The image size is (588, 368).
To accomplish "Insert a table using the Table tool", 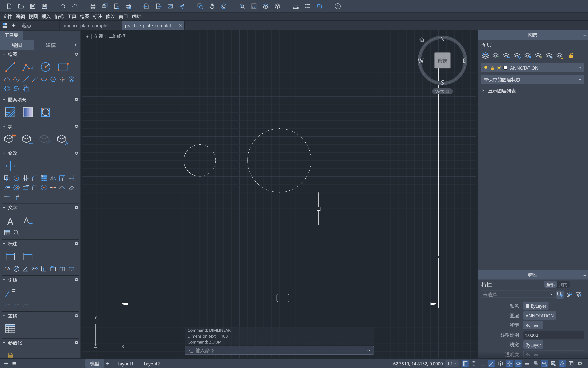I will (10, 329).
